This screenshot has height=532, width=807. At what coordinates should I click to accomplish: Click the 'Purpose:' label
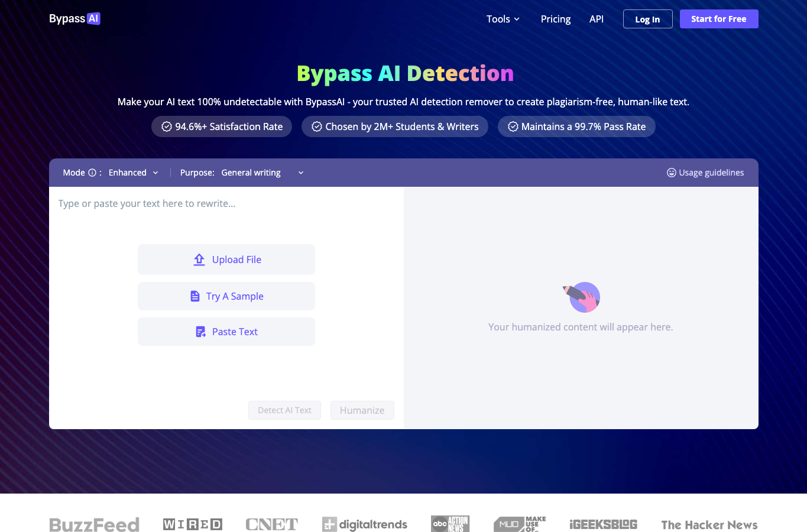pos(197,173)
